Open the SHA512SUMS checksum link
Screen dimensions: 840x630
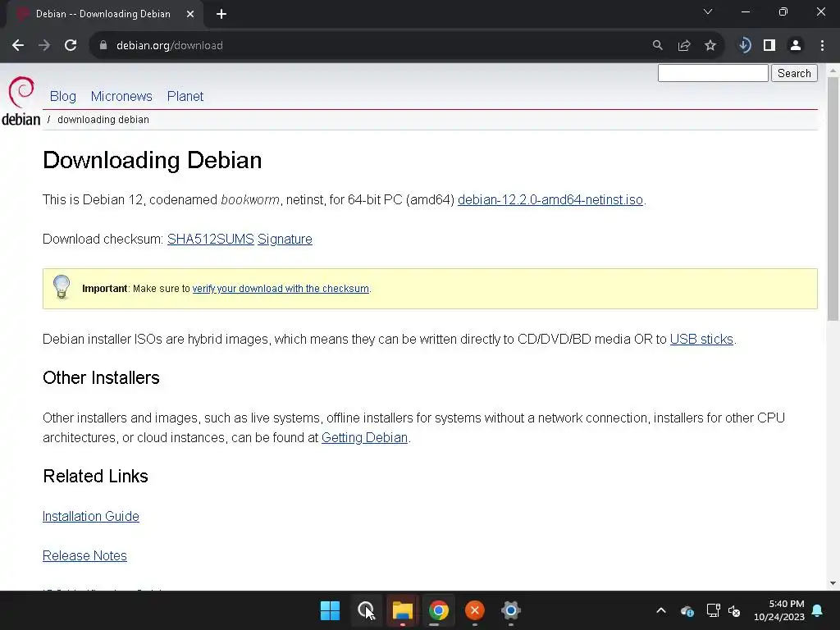click(211, 239)
